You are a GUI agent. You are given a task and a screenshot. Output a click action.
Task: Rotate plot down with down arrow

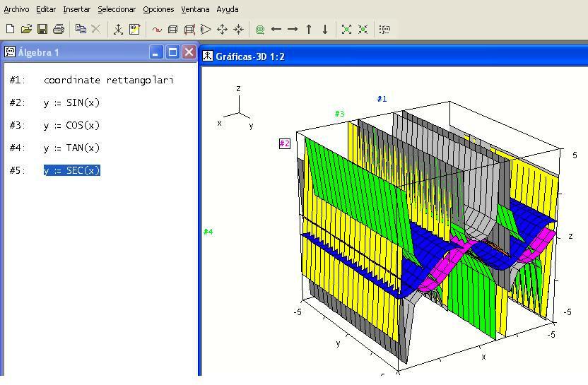(325, 29)
